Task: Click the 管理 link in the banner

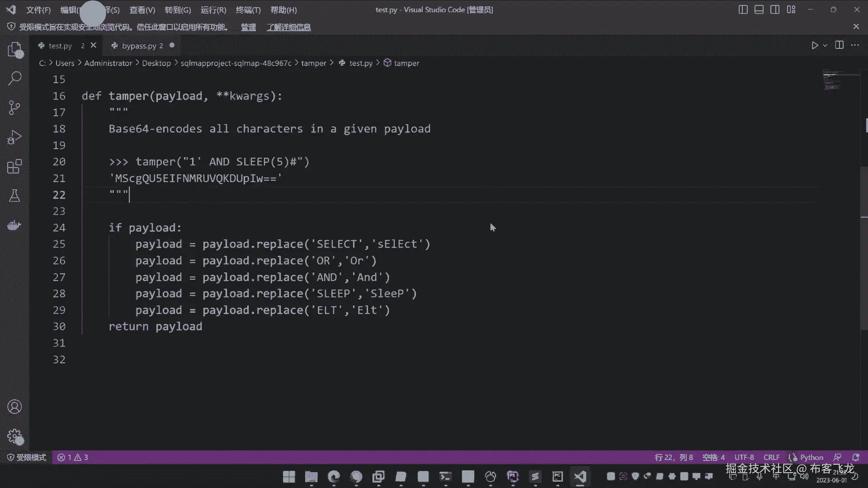Action: click(x=248, y=27)
